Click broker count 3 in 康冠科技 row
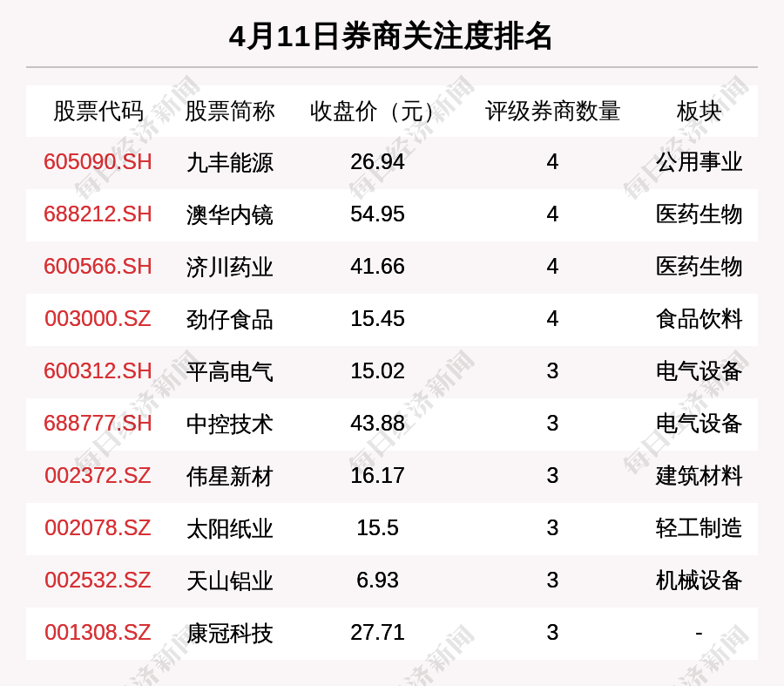The image size is (784, 686). click(x=552, y=633)
